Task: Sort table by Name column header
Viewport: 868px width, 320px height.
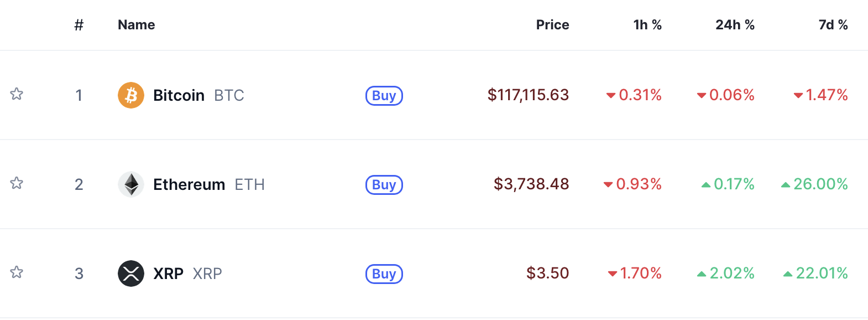Action: pos(137,25)
